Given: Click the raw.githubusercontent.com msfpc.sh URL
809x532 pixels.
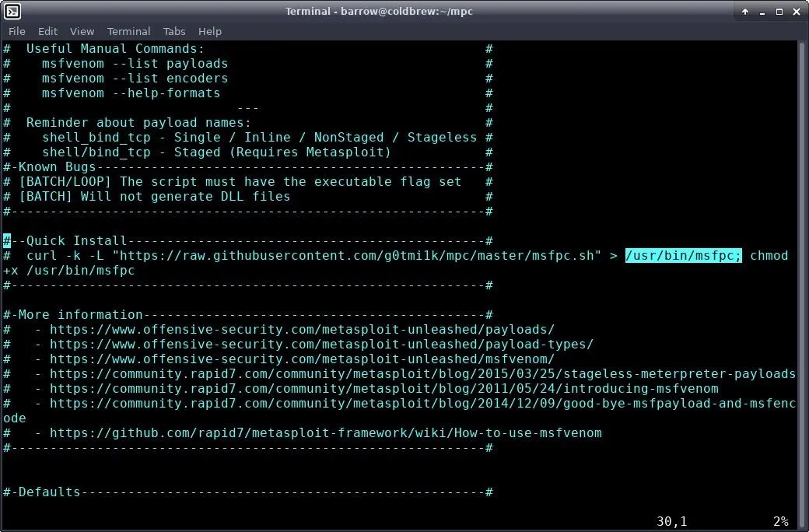Looking at the screenshot, I should [x=356, y=255].
